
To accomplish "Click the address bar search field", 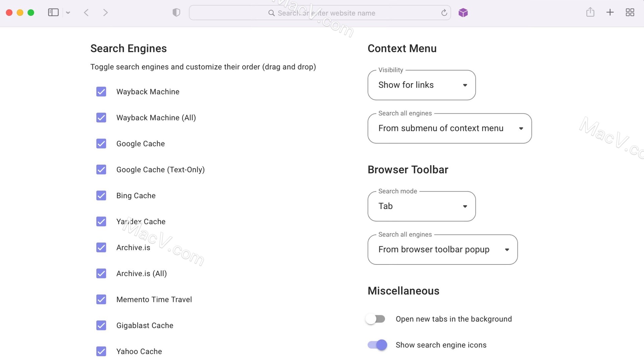I will coord(320,13).
